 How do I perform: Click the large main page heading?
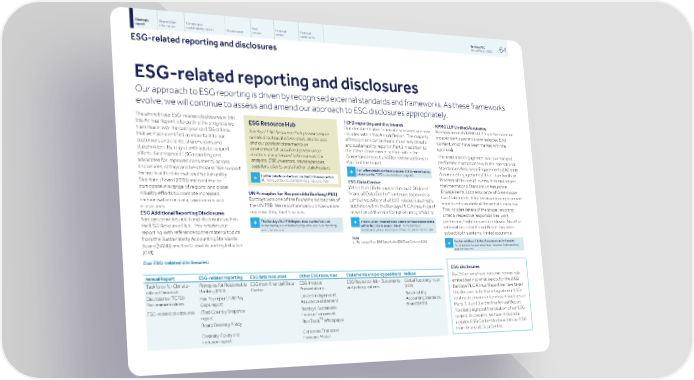pos(276,79)
